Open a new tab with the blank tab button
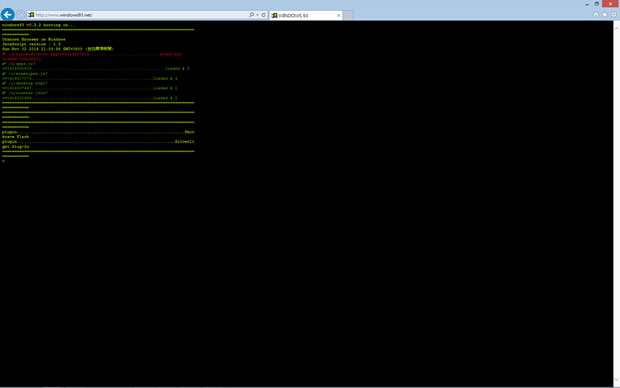This screenshot has height=388, width=620. tap(348, 15)
